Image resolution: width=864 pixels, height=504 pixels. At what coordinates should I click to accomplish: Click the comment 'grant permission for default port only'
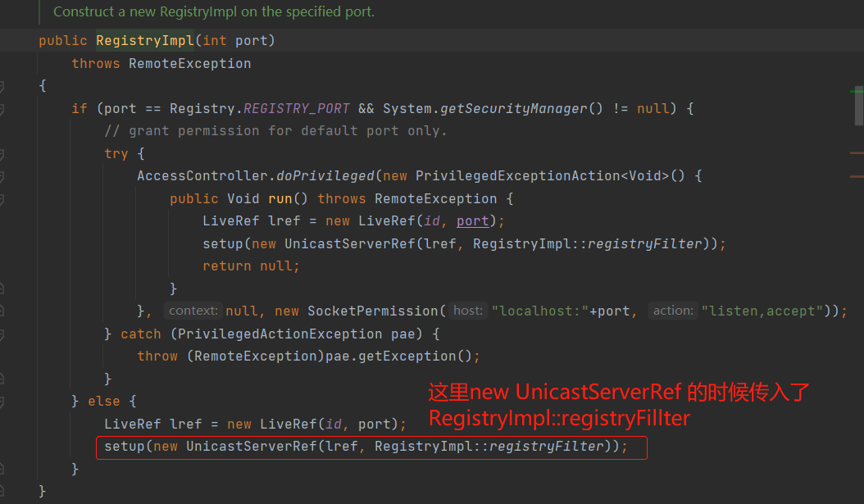click(x=275, y=131)
